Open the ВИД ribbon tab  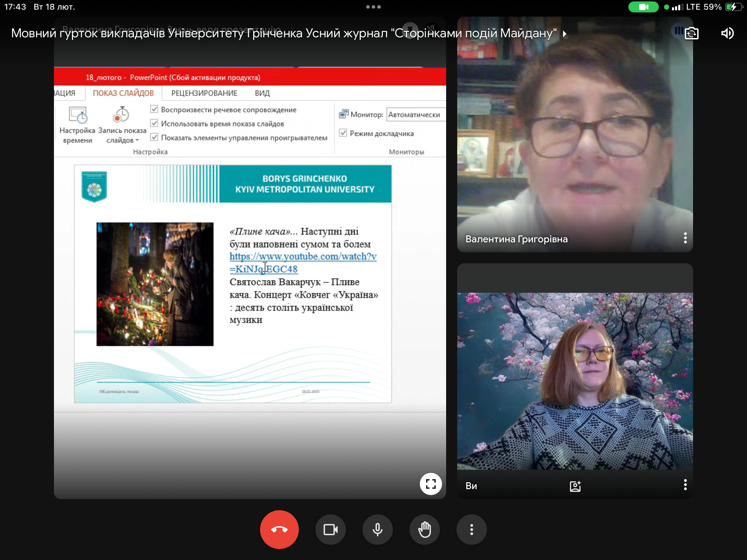(262, 93)
